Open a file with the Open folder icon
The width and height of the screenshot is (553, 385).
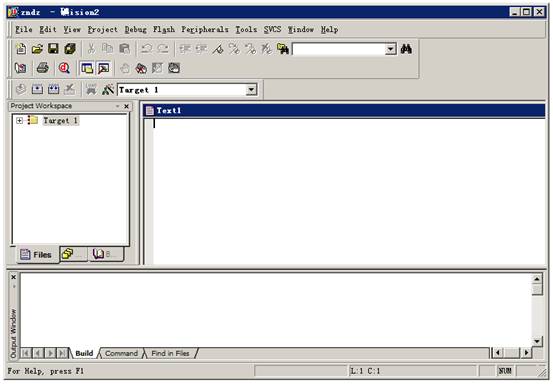[x=37, y=49]
